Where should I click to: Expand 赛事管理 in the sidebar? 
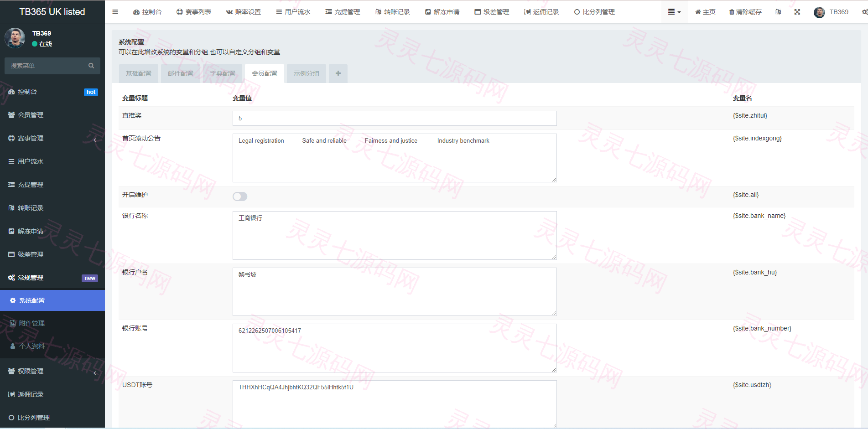(x=52, y=138)
